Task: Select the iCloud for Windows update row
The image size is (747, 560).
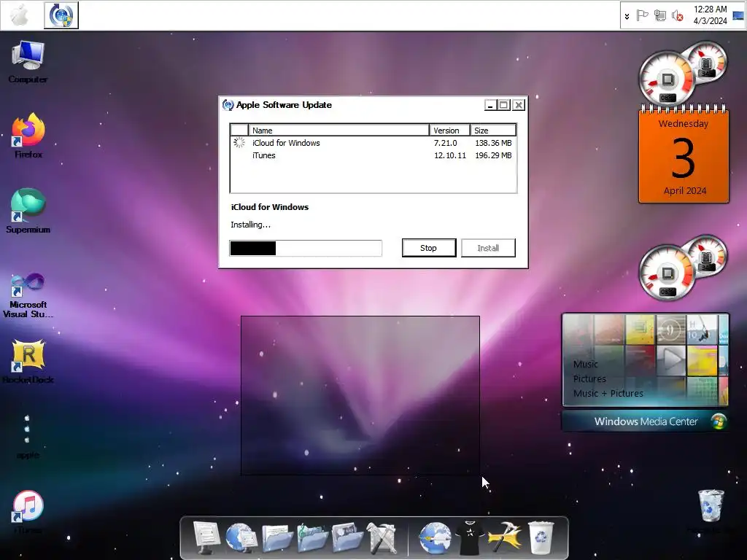Action: pyautogui.click(x=373, y=143)
